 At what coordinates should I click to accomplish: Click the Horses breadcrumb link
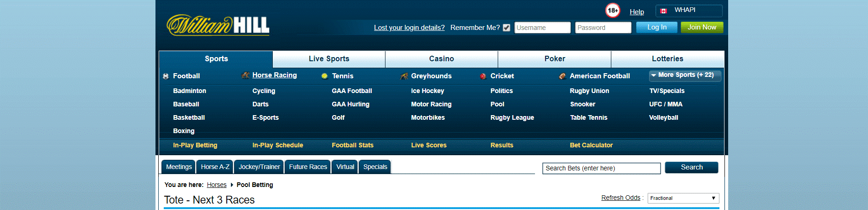pyautogui.click(x=217, y=185)
